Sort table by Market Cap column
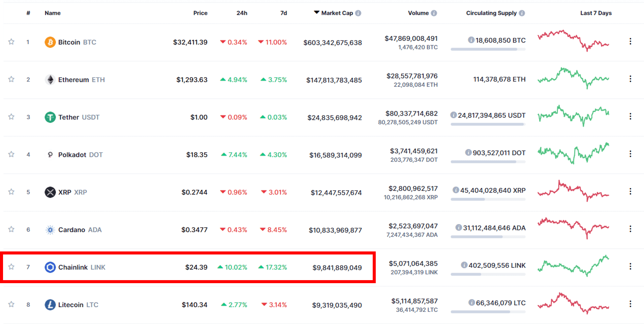The height and width of the screenshot is (324, 644). (337, 13)
